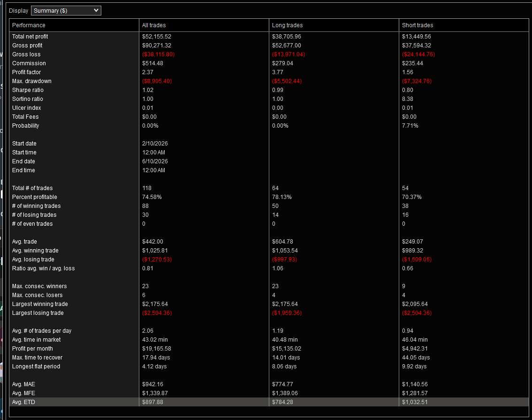Select Short trades largest winning $2,095.64

coord(415,304)
